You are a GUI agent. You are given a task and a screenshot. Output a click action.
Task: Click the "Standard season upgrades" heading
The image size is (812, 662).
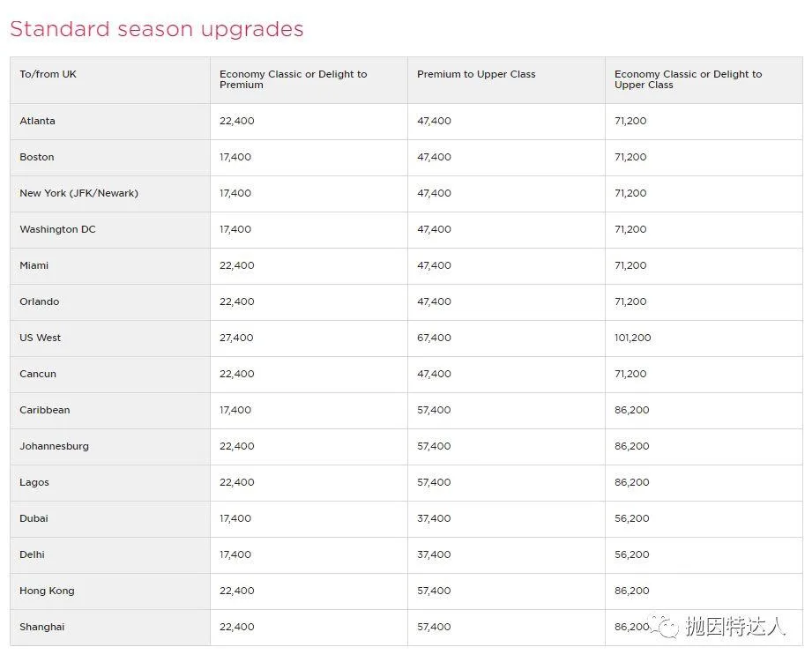click(x=156, y=29)
